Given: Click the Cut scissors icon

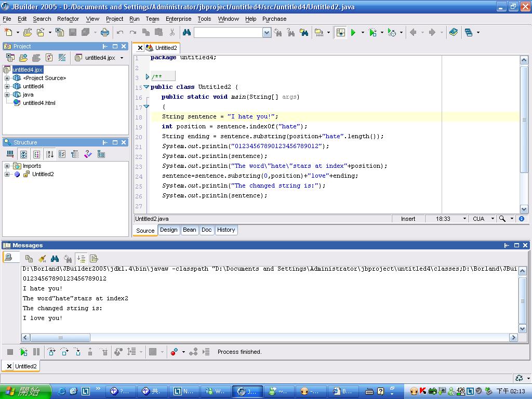Looking at the screenshot, I should [x=172, y=32].
